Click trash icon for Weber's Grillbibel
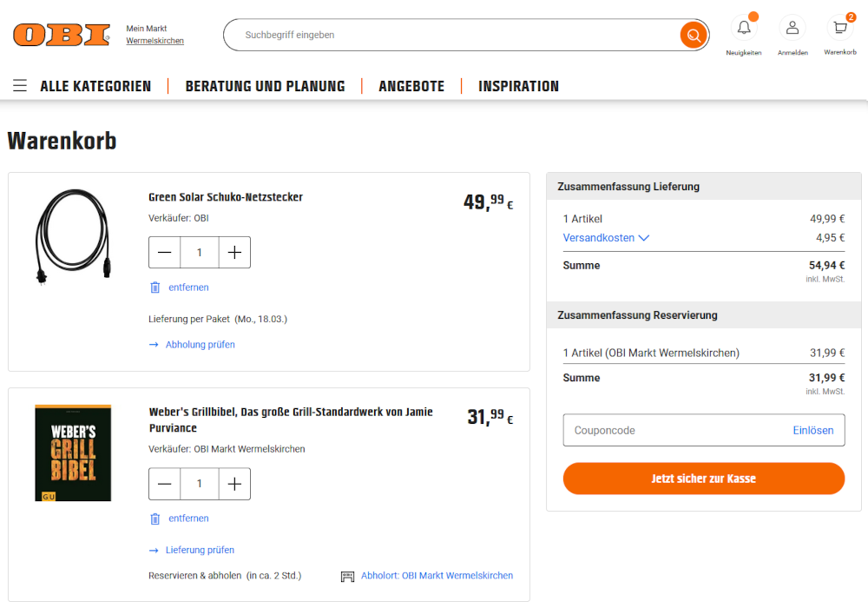This screenshot has height=608, width=868. click(155, 519)
